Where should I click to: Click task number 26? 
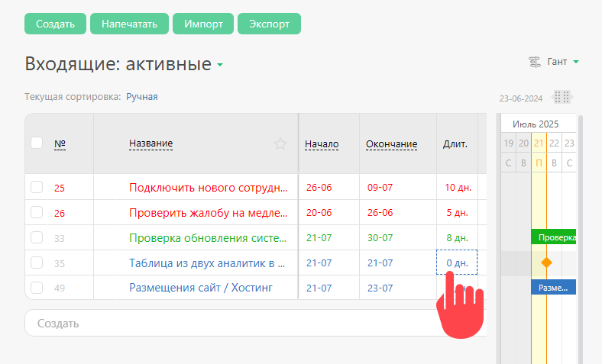click(60, 213)
